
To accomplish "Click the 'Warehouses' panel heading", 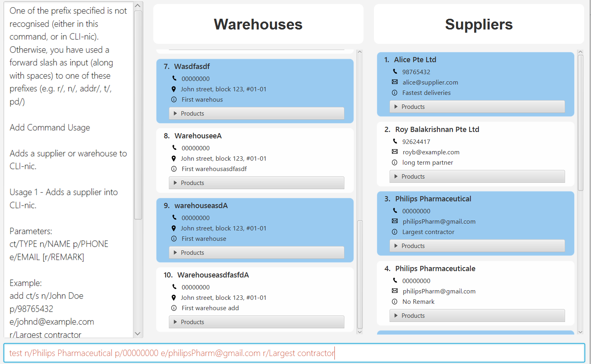I will click(258, 24).
